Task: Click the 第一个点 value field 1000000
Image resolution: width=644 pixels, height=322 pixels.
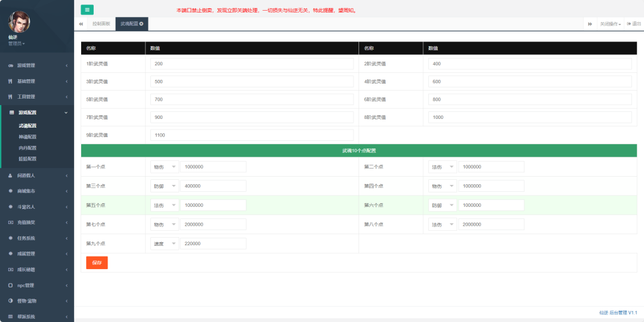Action: (x=213, y=167)
